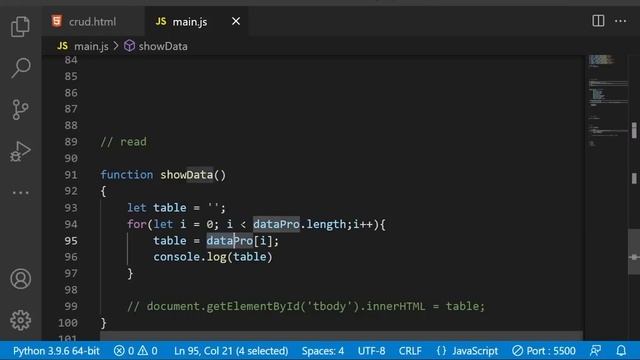
Task: Switch to the crud.html tab
Action: point(93,21)
